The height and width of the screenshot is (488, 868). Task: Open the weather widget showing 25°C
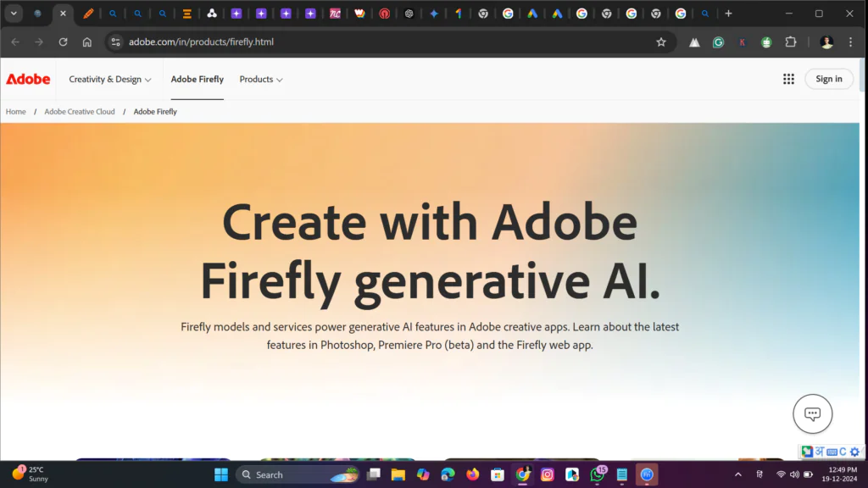point(31,474)
